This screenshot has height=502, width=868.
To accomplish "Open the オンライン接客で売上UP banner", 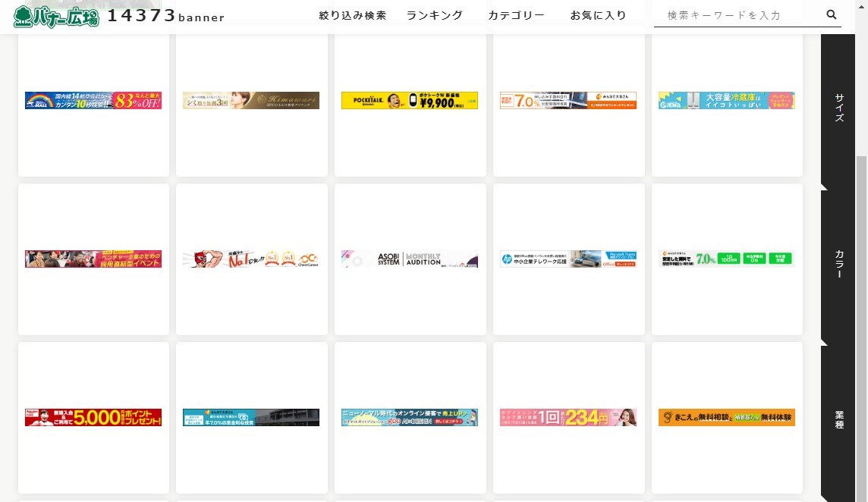I will [x=410, y=417].
